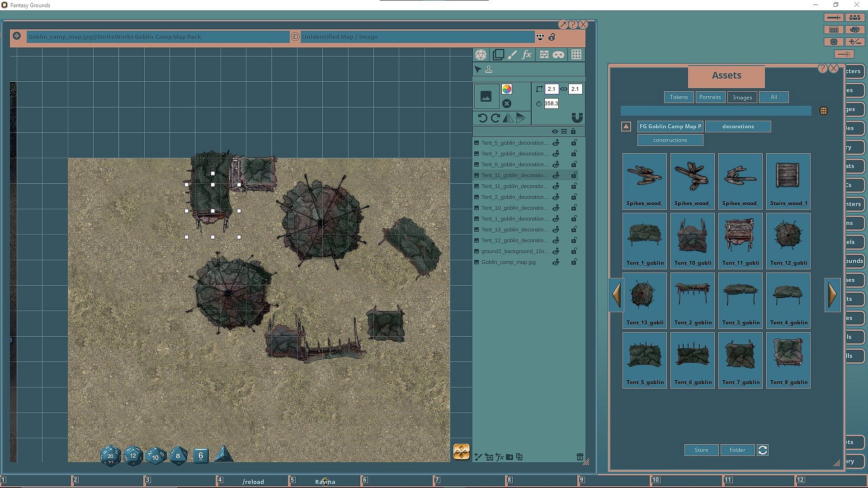Go to next page of assets

tap(833, 295)
